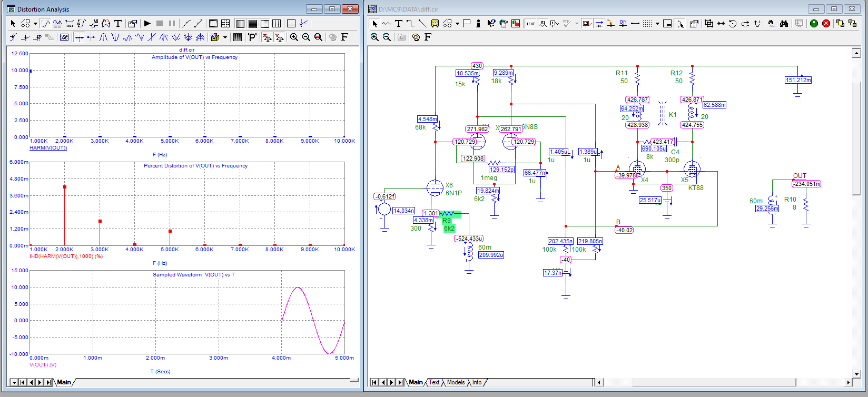Open the component shapes dropdown arrow in schematic
The image size is (868, 397).
coord(457,23)
